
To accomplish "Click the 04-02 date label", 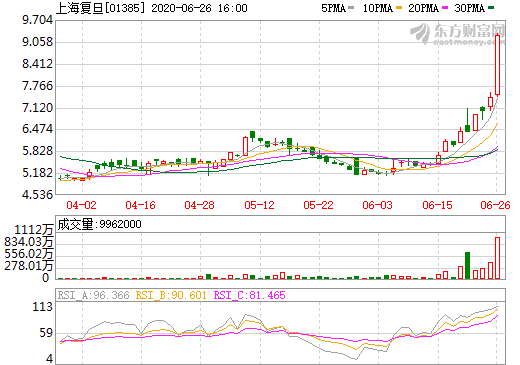I will [81, 205].
